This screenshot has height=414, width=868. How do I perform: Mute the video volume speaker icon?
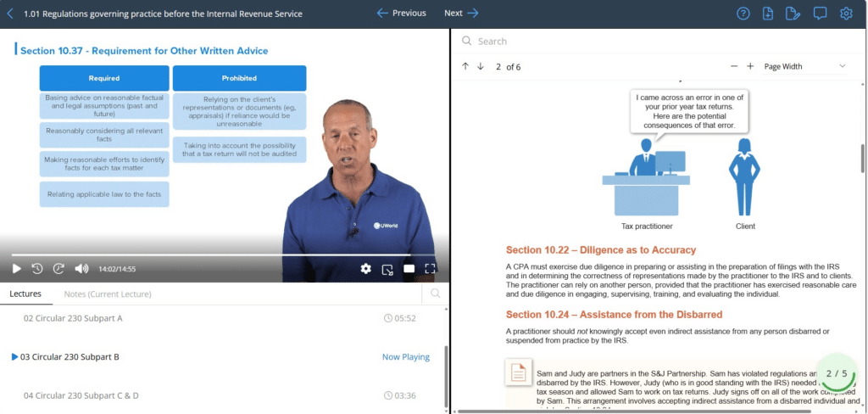tap(81, 269)
